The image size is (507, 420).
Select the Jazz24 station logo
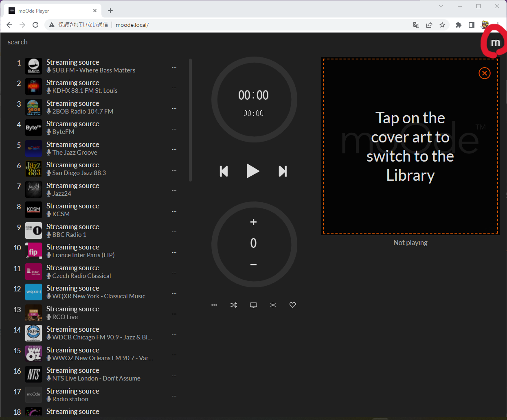pyautogui.click(x=33, y=189)
